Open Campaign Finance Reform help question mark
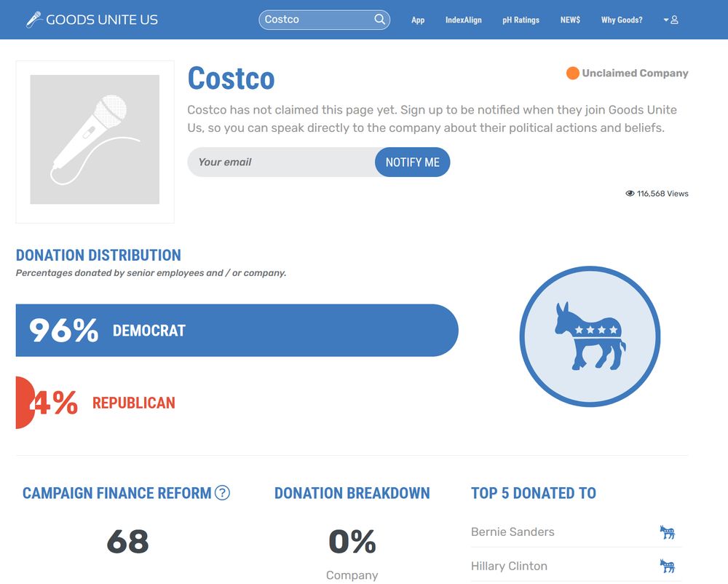The image size is (728, 584). tap(222, 492)
